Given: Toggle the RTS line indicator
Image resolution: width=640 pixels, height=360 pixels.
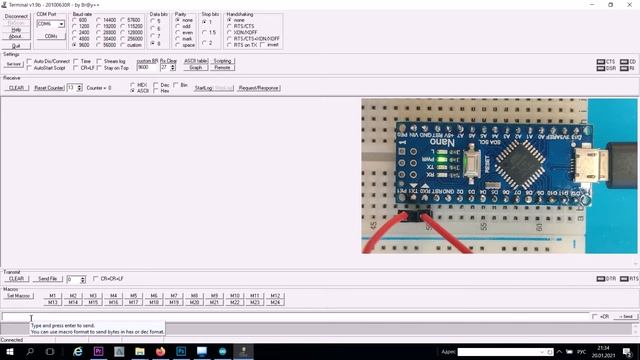Looking at the screenshot, I should (x=624, y=279).
